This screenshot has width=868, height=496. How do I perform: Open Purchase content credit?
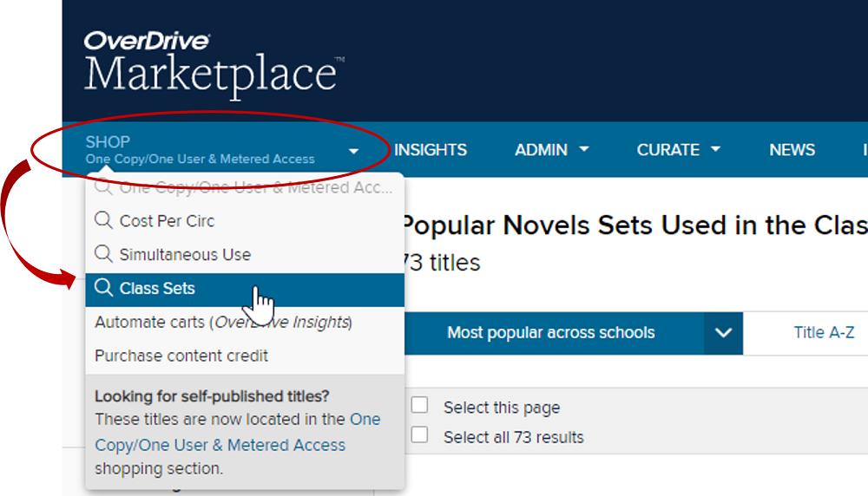pos(181,356)
